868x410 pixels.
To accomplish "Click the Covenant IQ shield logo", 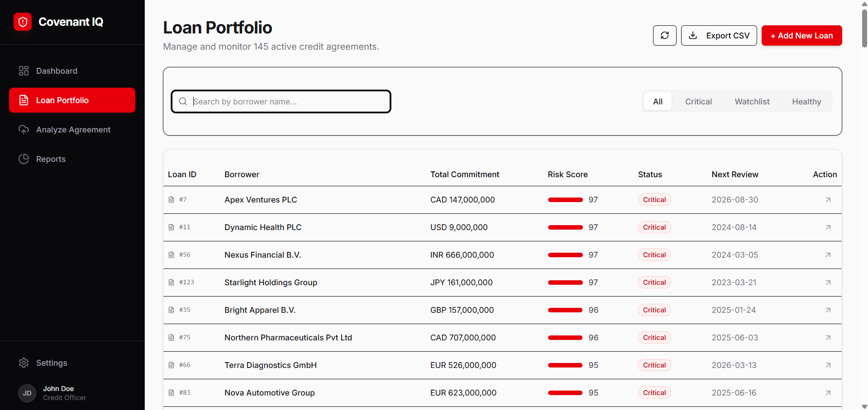I will pyautogui.click(x=23, y=22).
